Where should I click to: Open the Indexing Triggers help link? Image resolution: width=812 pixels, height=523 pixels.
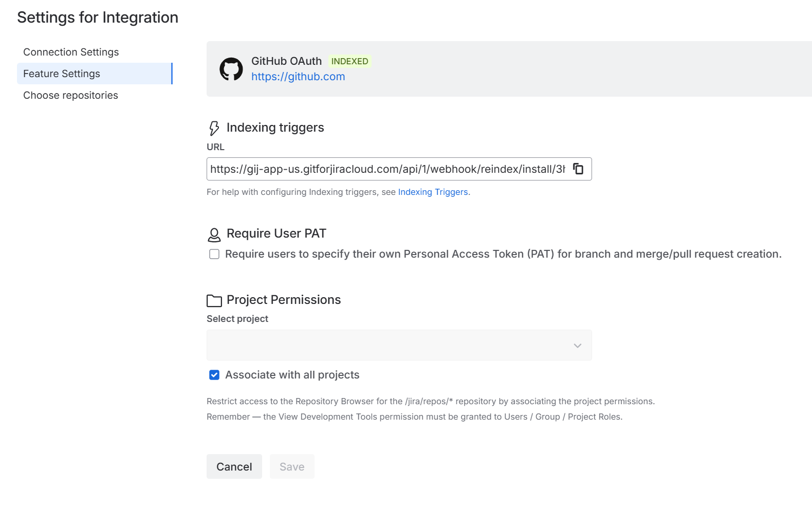[433, 192]
